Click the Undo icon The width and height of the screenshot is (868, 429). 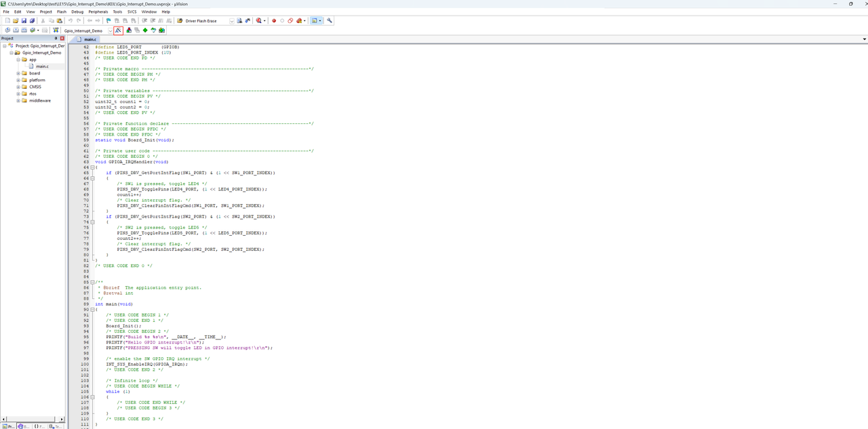pos(70,21)
